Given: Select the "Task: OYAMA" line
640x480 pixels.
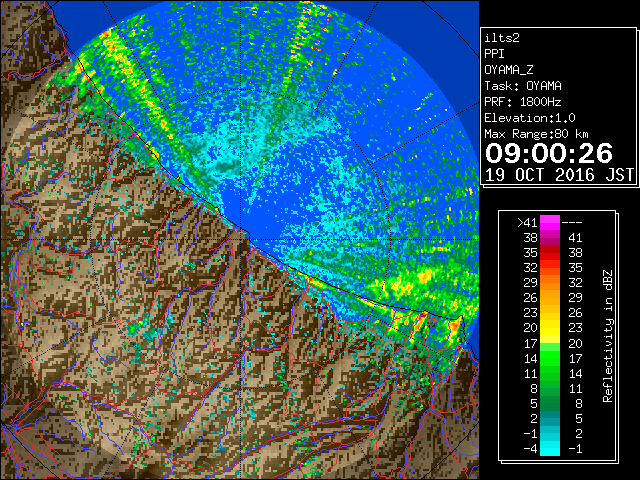Looking at the screenshot, I should tap(523, 86).
